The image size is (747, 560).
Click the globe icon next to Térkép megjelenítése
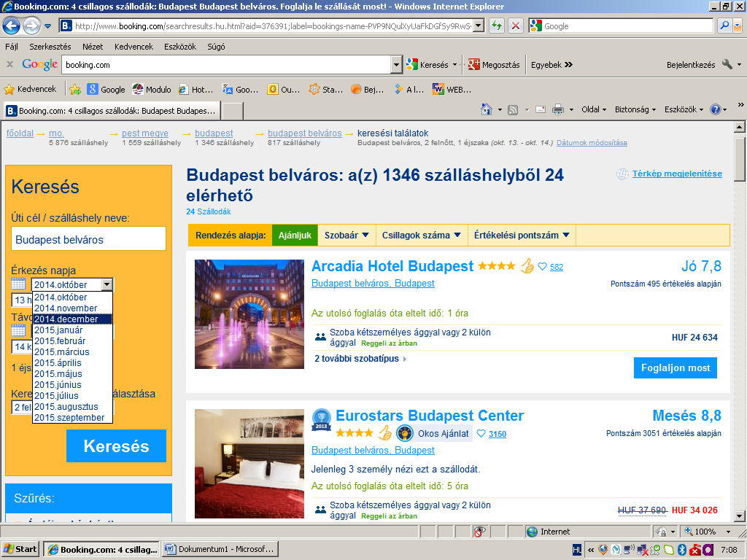coord(622,174)
